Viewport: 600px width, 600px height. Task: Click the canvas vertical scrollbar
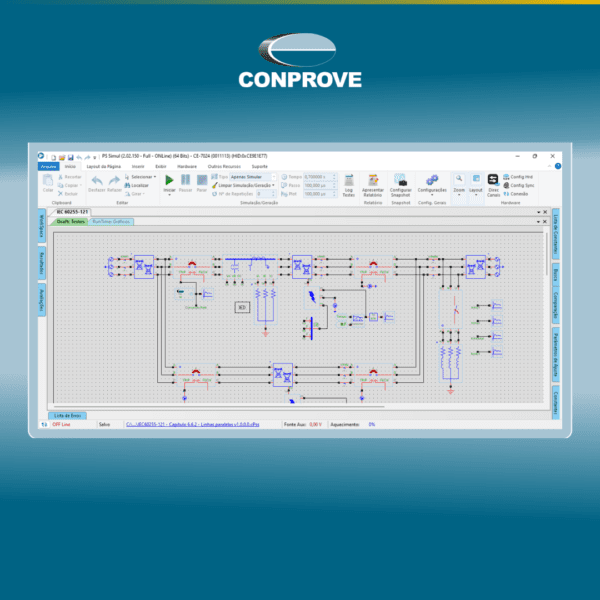point(547,254)
